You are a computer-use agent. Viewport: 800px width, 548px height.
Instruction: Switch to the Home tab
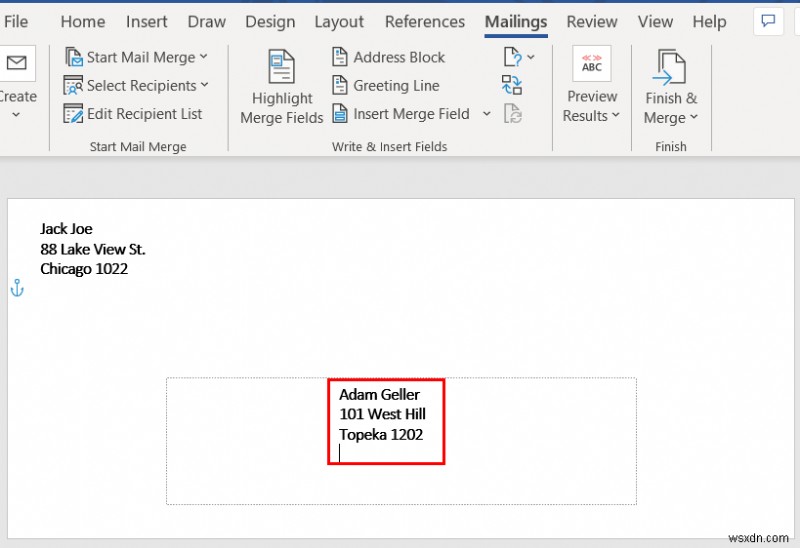83,21
